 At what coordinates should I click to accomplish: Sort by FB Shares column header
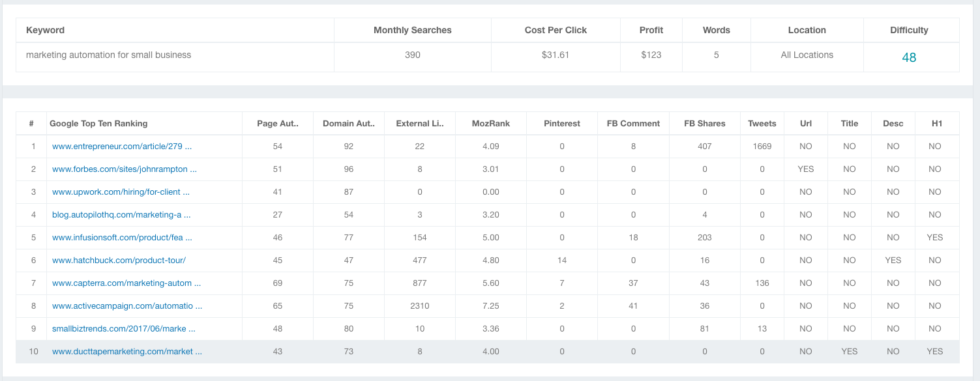704,124
